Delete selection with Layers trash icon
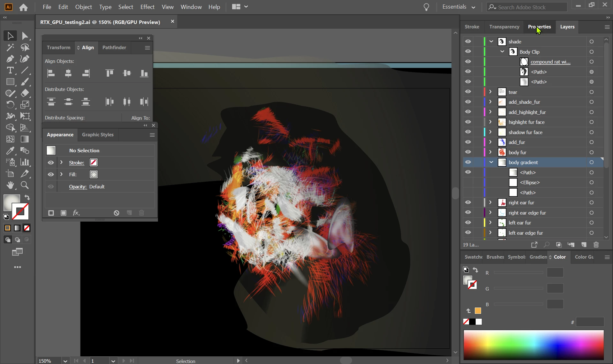This screenshot has height=364, width=613. coord(596,245)
